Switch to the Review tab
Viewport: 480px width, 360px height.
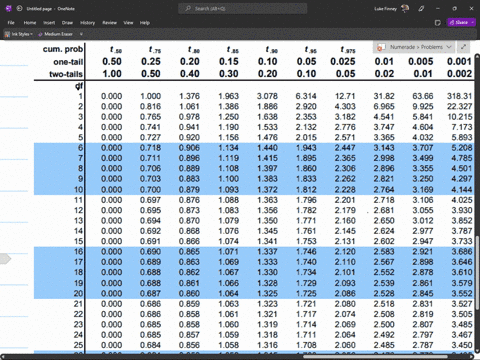(109, 23)
